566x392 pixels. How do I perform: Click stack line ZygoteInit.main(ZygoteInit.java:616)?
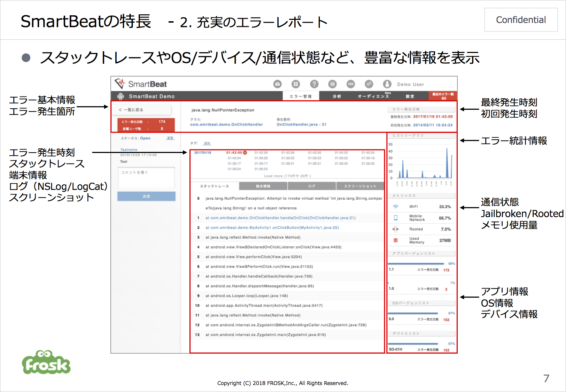pos(266,335)
